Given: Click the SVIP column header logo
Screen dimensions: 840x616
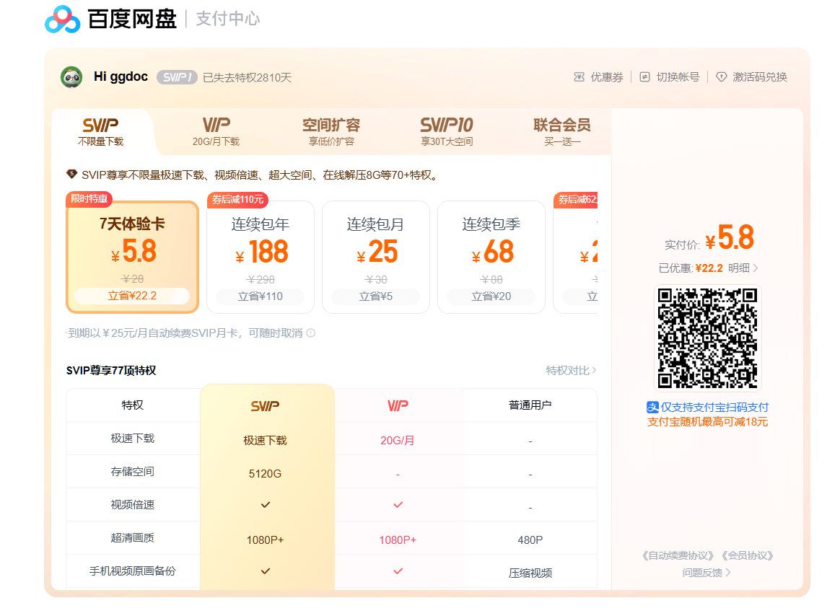Looking at the screenshot, I should 265,406.
